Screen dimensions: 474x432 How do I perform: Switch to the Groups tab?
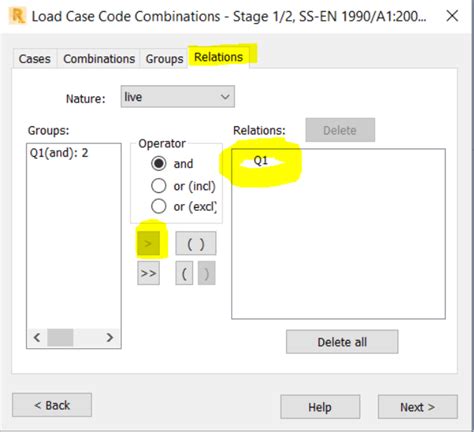[164, 59]
